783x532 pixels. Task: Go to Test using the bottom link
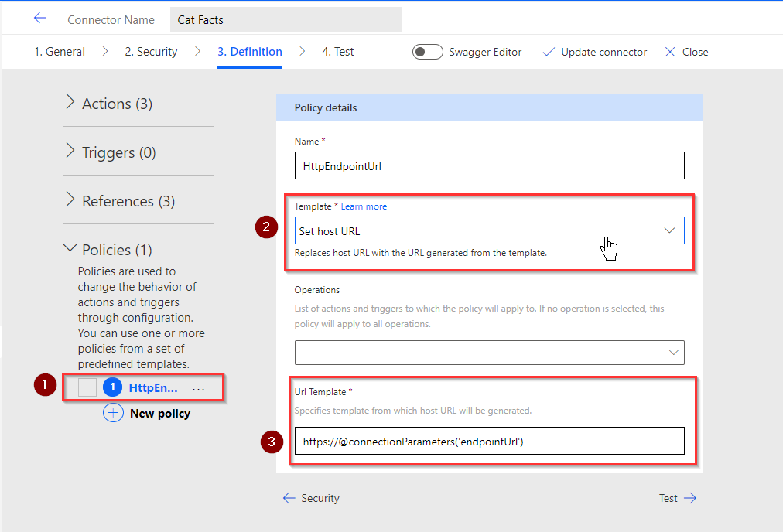[x=678, y=497]
